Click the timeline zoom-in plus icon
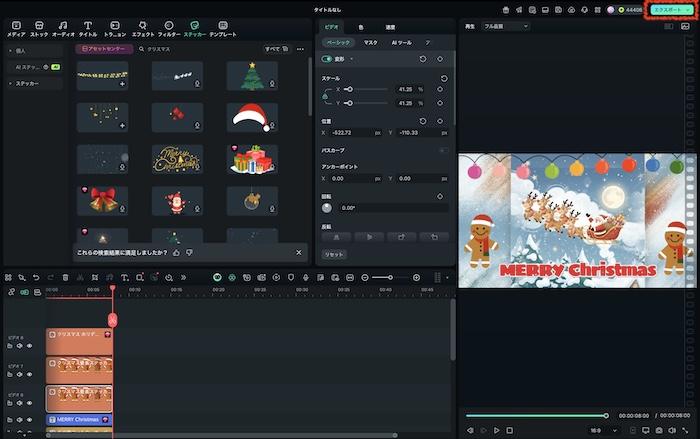 click(x=417, y=277)
